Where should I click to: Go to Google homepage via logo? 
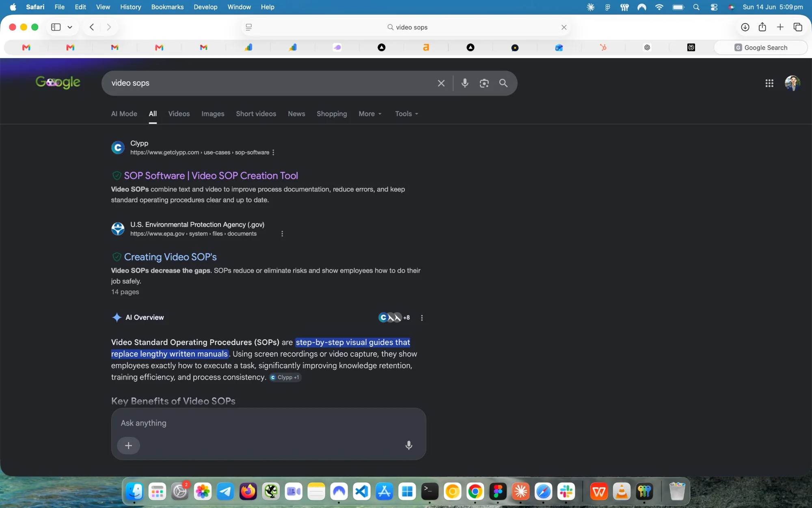pos(58,82)
